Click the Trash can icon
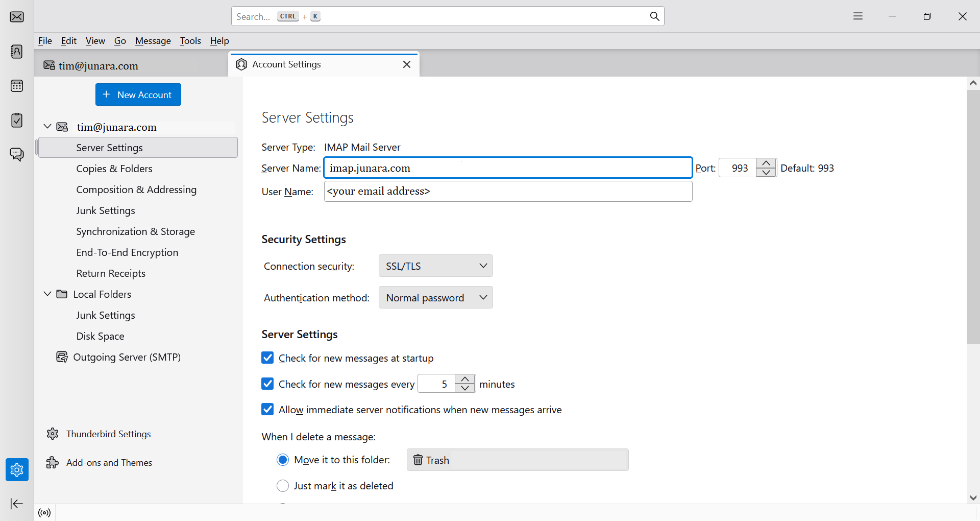Image resolution: width=980 pixels, height=521 pixels. click(418, 460)
